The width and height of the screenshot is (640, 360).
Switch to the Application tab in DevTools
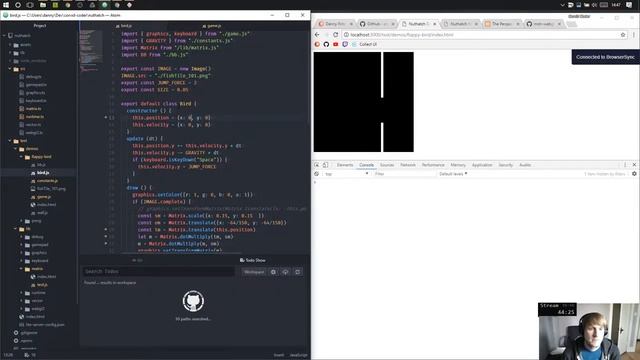[482, 165]
